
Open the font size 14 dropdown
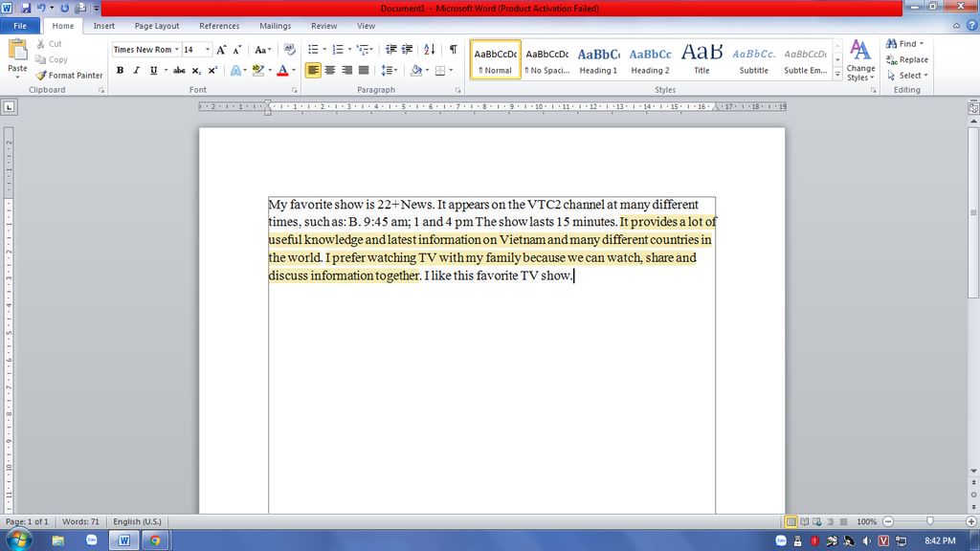pyautogui.click(x=208, y=50)
